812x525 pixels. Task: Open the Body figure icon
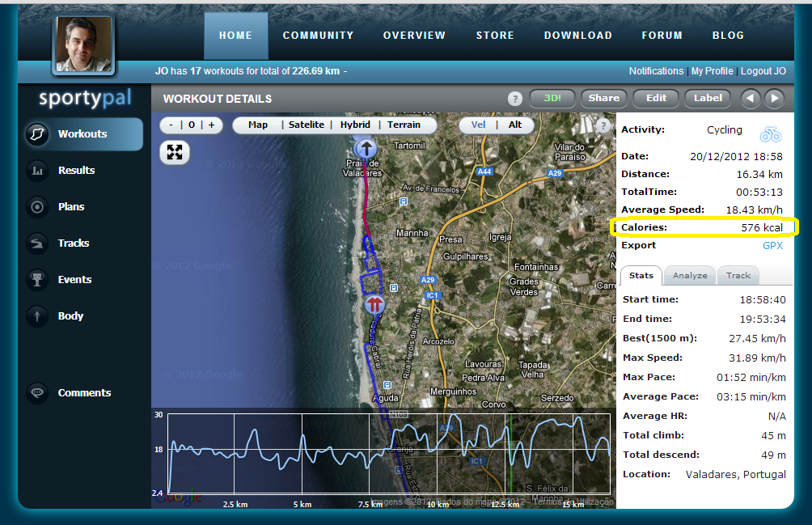point(37,315)
